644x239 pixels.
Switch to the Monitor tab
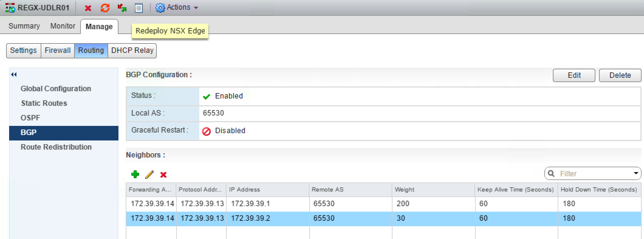(63, 26)
